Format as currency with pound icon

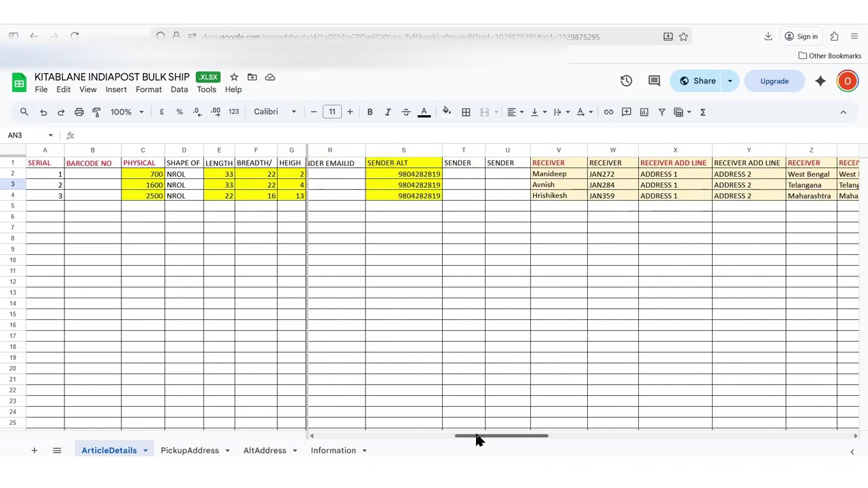[161, 112]
